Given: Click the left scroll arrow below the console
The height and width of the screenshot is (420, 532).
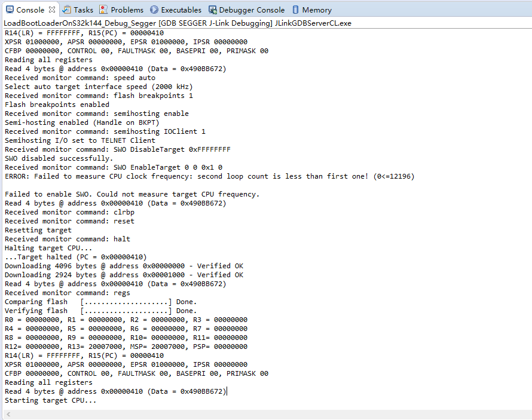Looking at the screenshot, I should (8, 414).
